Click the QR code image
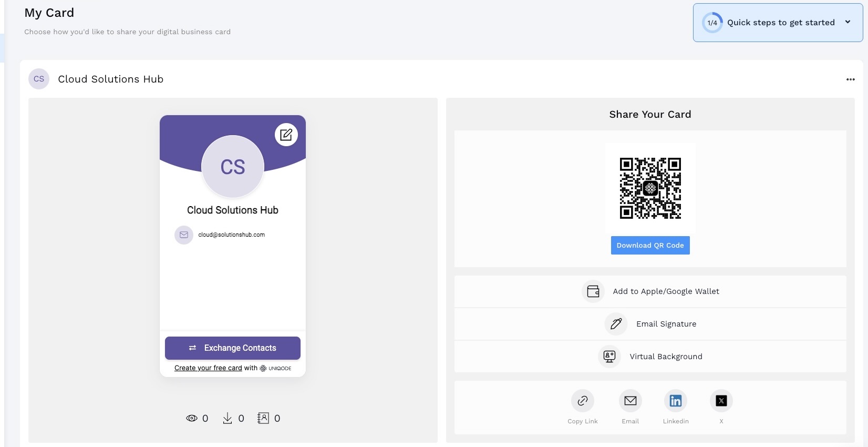The width and height of the screenshot is (868, 447). pyautogui.click(x=650, y=188)
